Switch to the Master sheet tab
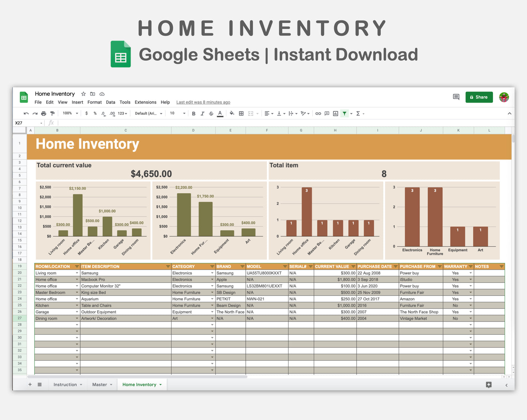527x420 pixels. [99, 384]
